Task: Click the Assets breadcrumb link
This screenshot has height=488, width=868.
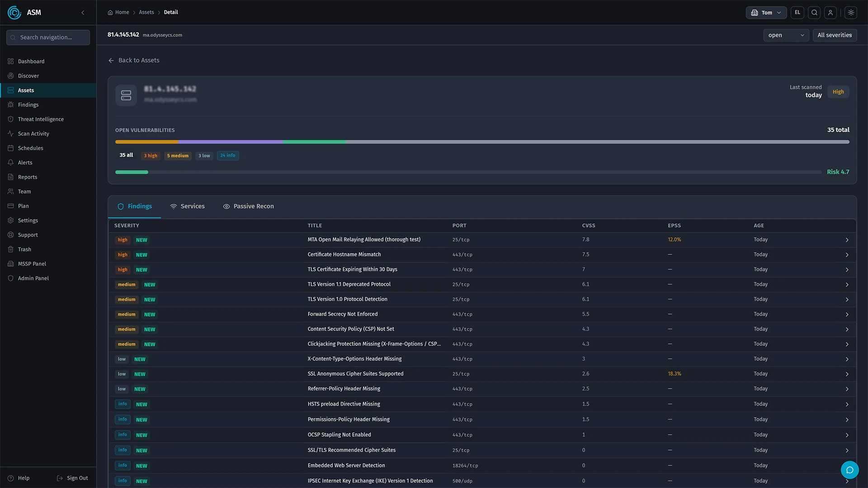Action: point(146,13)
